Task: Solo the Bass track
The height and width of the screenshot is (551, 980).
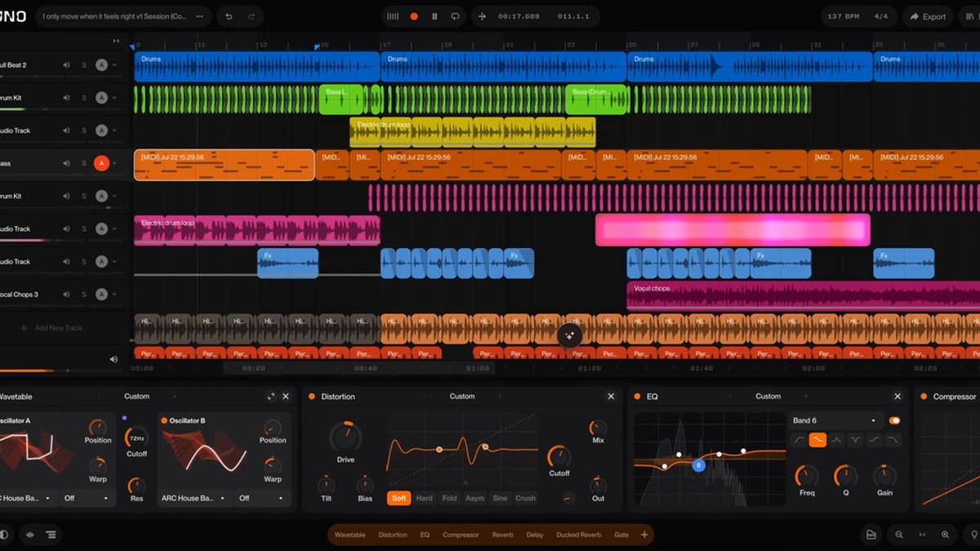Action: [x=83, y=163]
